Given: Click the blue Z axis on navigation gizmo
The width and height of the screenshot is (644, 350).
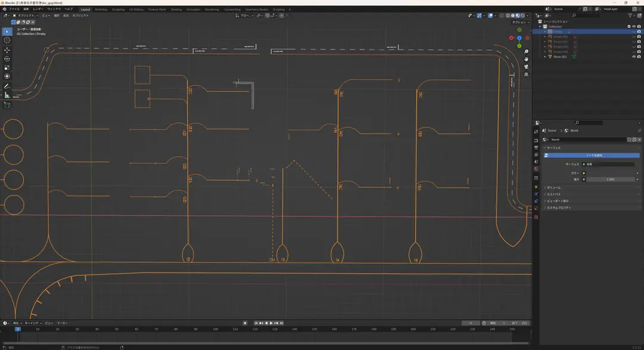Looking at the screenshot, I should (x=519, y=38).
